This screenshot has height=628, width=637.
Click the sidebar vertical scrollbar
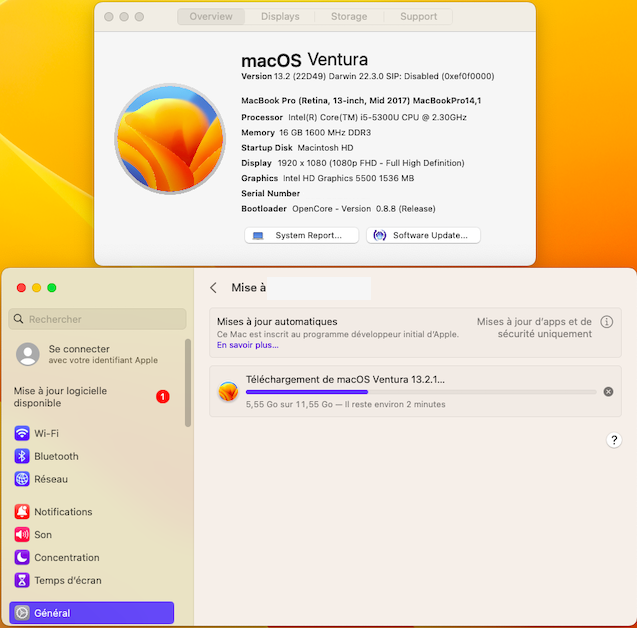[188, 382]
